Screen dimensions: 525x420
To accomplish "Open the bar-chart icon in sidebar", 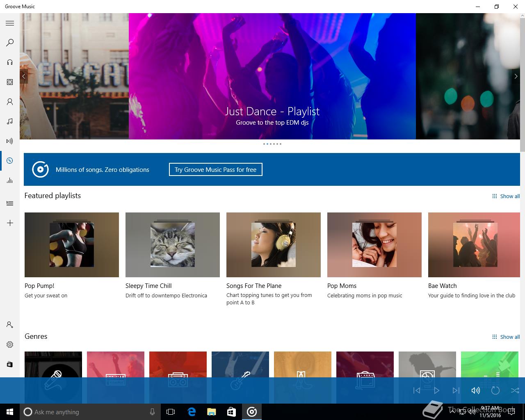I will (10, 180).
